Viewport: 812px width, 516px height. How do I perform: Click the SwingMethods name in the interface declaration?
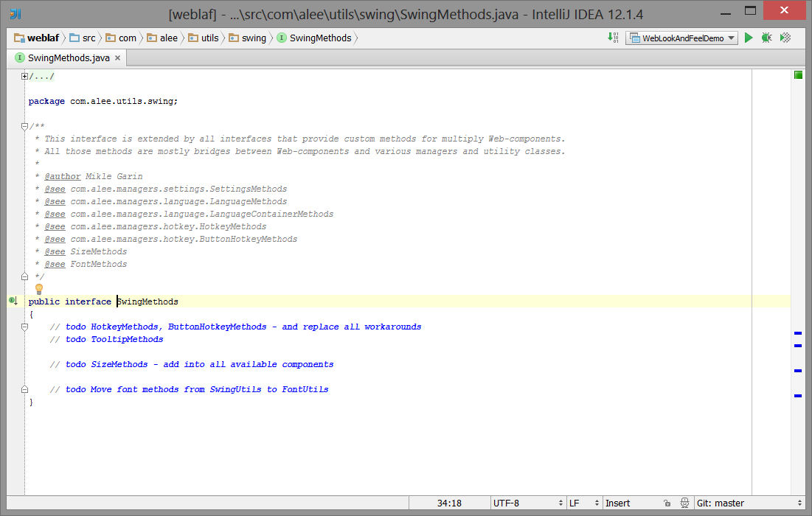148,301
